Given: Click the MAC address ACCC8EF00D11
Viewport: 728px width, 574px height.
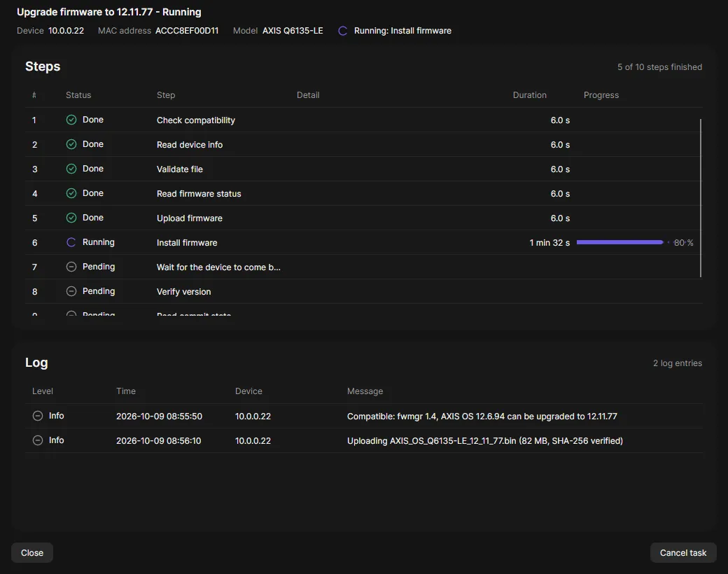Looking at the screenshot, I should [187, 31].
